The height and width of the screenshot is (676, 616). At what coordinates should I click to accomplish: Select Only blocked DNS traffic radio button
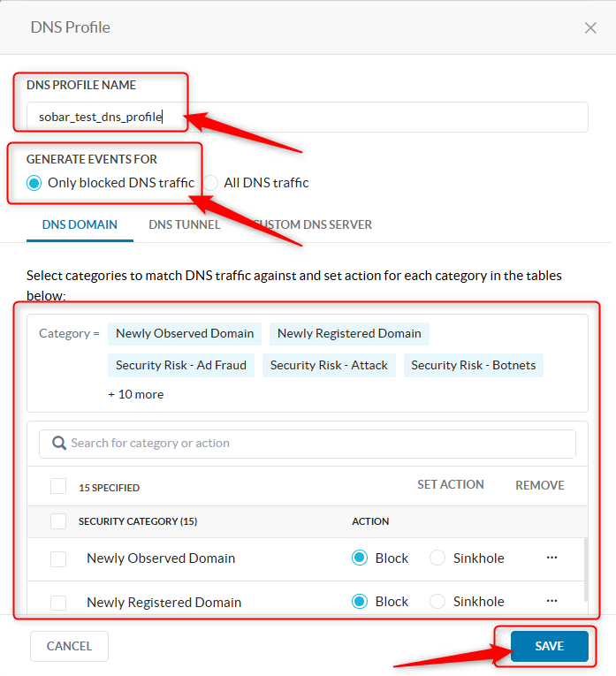(34, 183)
